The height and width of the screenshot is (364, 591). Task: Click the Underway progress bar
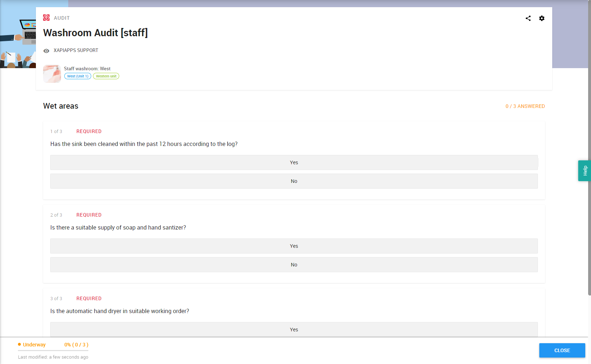[53, 350]
